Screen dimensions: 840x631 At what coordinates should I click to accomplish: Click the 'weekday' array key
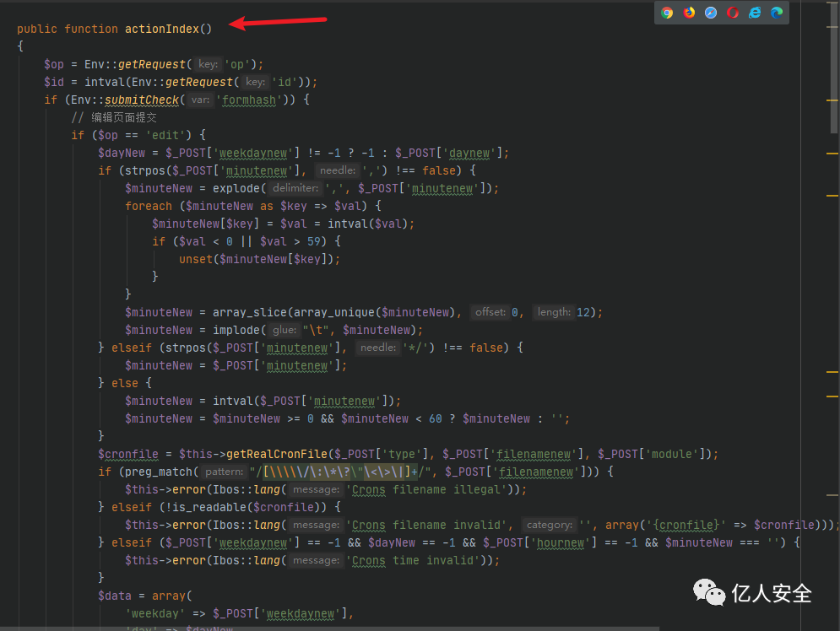tap(154, 614)
